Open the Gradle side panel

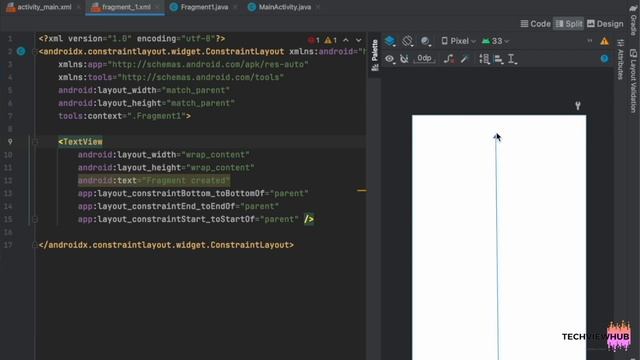click(633, 20)
